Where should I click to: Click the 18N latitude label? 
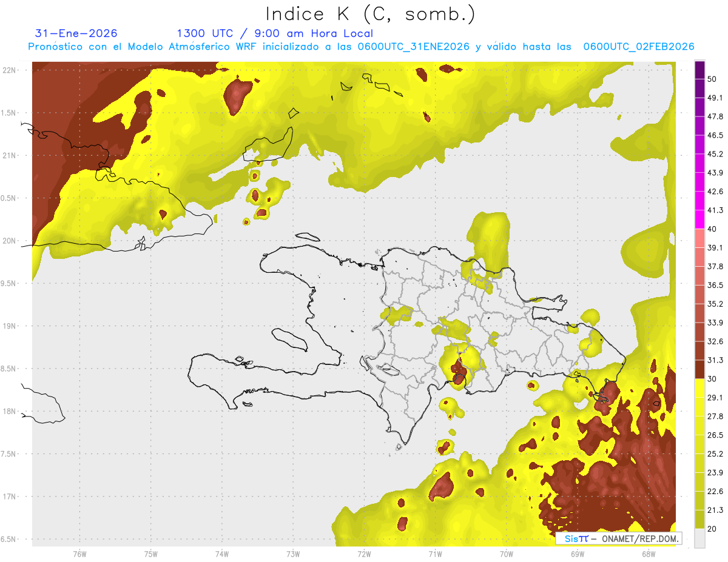click(10, 411)
